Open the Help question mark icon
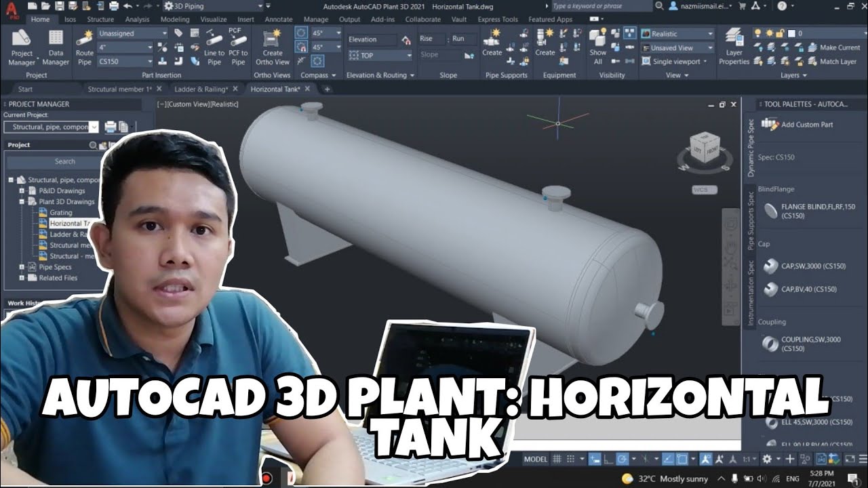 782,6
